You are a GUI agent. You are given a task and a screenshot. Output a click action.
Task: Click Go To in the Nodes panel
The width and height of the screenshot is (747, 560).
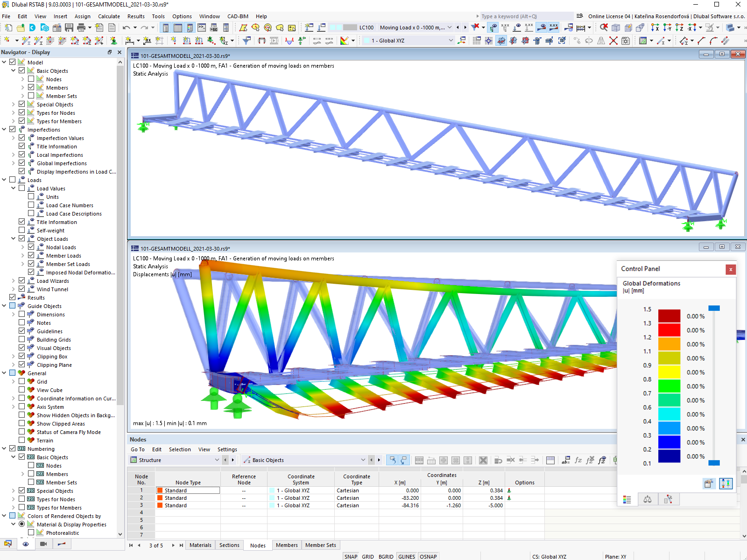(138, 449)
